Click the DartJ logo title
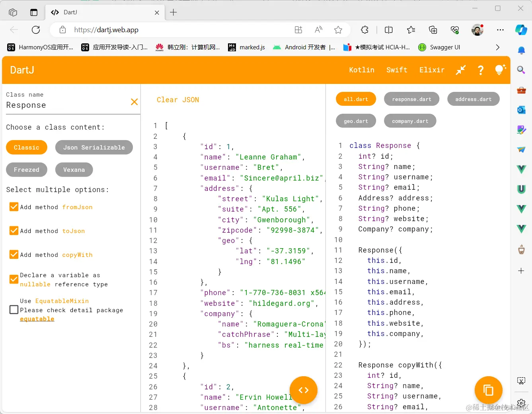 (x=22, y=70)
